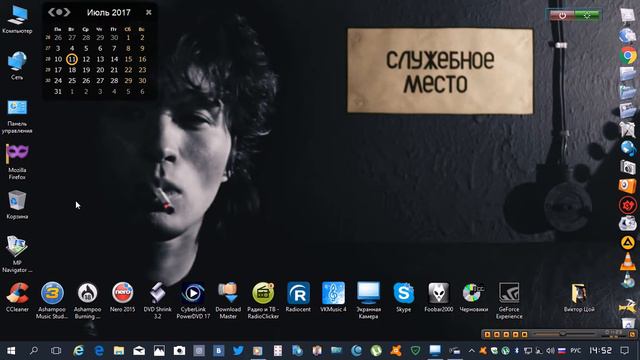Launch CyberLink PowerDVD 17

(x=193, y=300)
